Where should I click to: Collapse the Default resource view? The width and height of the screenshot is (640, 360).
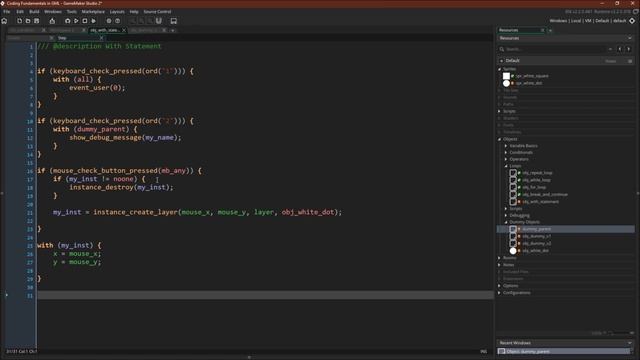[501, 61]
